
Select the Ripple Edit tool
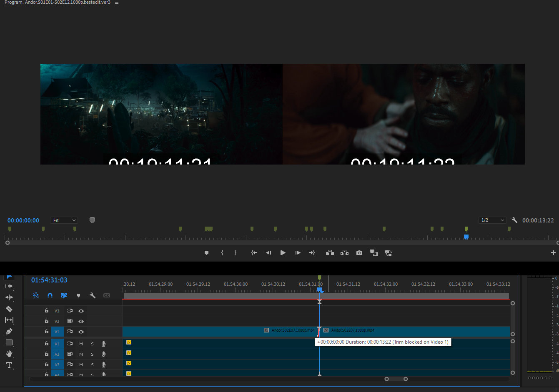(9, 297)
